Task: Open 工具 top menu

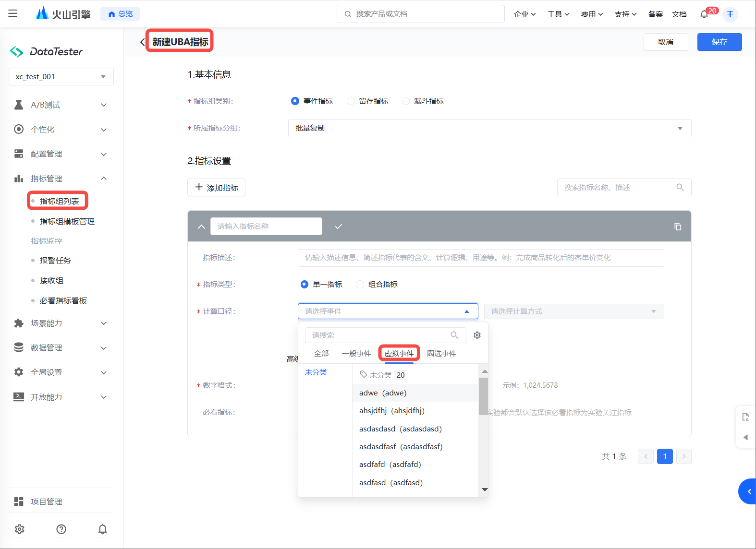Action: (558, 14)
